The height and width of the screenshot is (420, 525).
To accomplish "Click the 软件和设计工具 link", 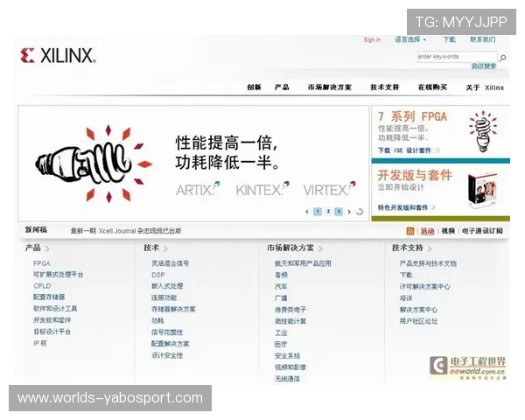I will tap(55, 309).
